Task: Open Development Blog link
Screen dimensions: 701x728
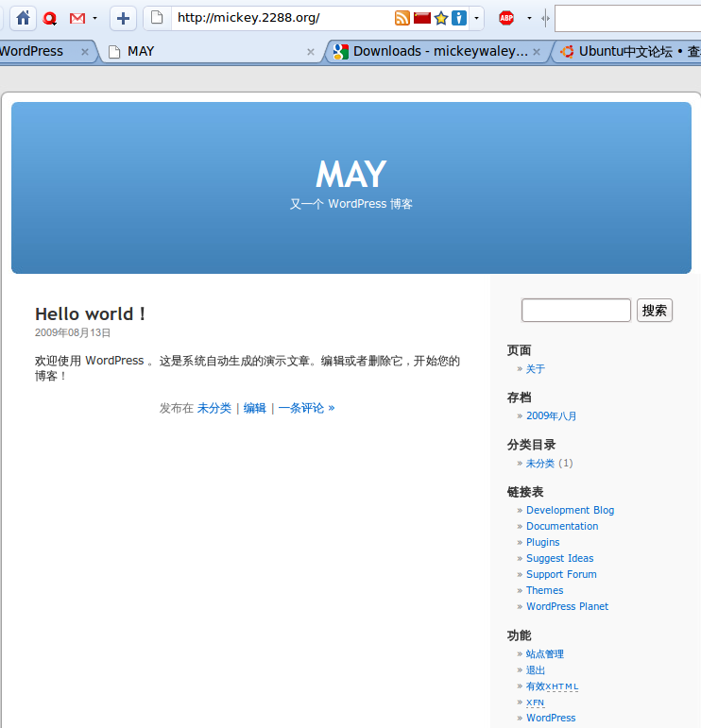Action: (x=570, y=510)
